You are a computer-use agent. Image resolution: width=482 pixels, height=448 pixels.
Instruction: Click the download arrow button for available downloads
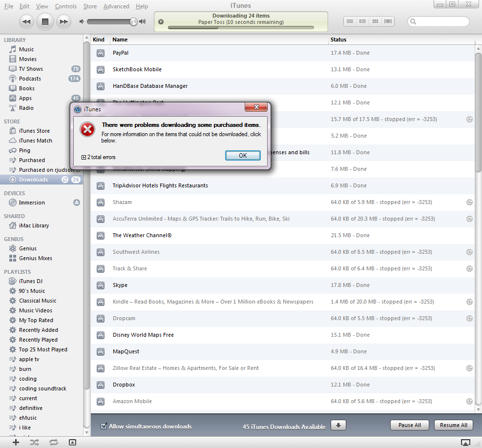click(338, 425)
